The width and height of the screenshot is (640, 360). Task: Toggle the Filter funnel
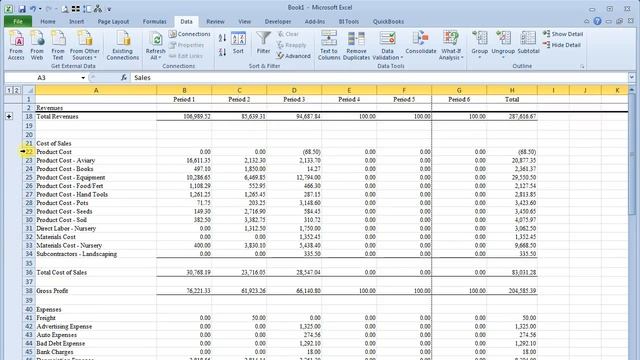pyautogui.click(x=263, y=43)
